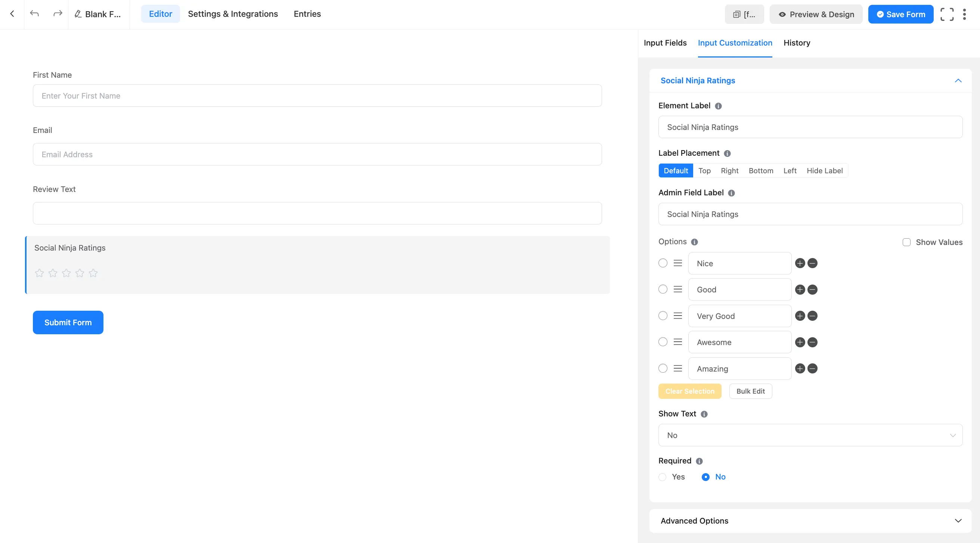Select Yes for the Required setting
This screenshot has width=980, height=543.
tap(663, 477)
